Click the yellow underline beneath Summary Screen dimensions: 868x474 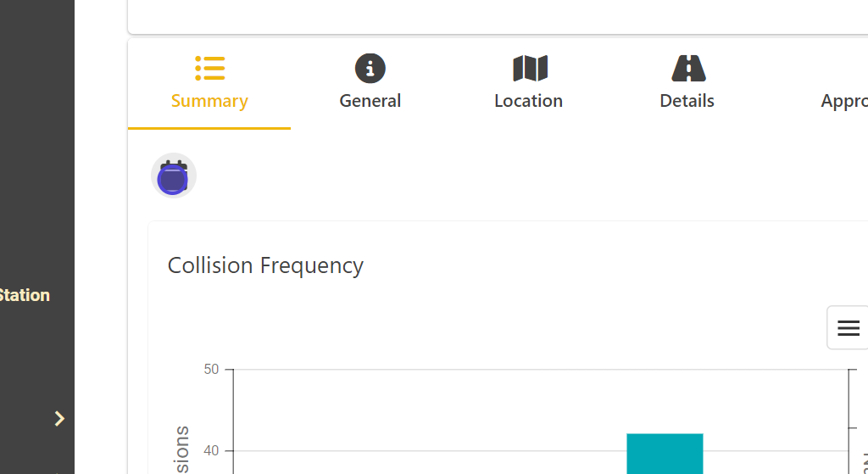209,128
